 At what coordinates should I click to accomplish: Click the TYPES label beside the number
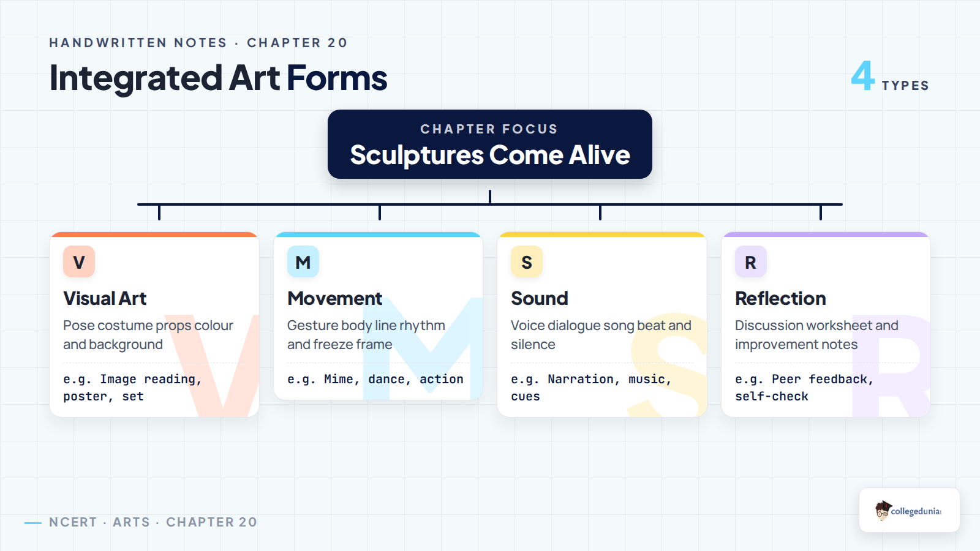point(905,86)
